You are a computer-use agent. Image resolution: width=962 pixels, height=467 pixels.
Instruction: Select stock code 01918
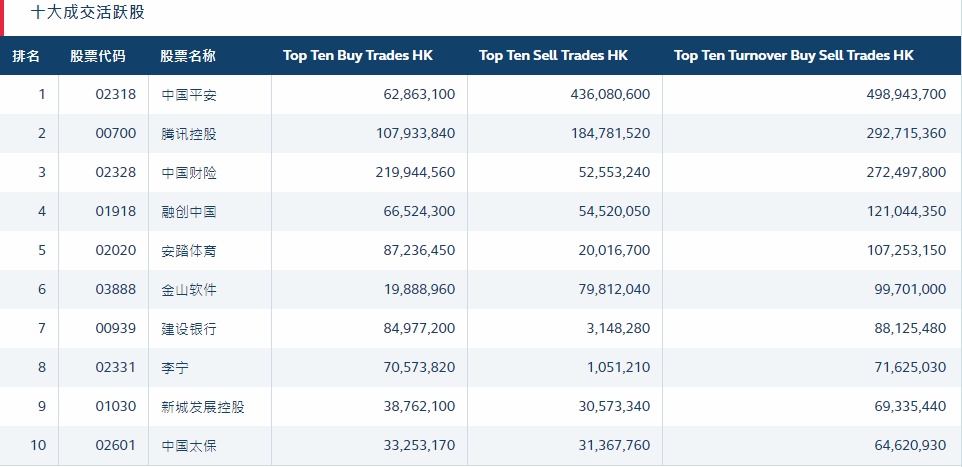103,212
